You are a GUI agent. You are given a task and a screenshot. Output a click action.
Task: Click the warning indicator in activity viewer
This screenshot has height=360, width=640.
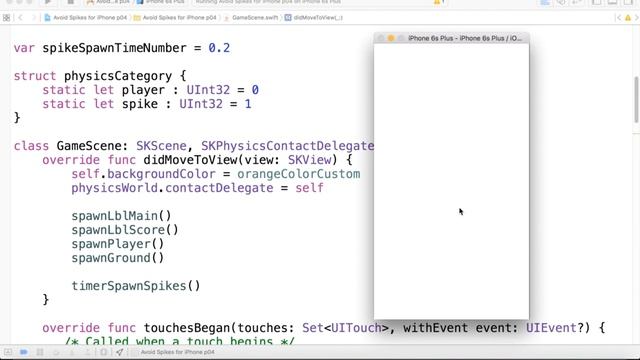[439, 2]
